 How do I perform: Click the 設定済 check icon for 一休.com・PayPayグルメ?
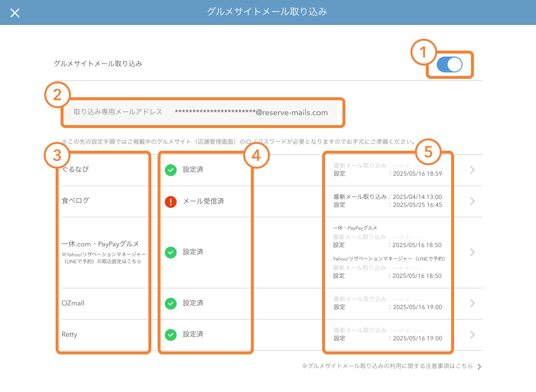[171, 252]
